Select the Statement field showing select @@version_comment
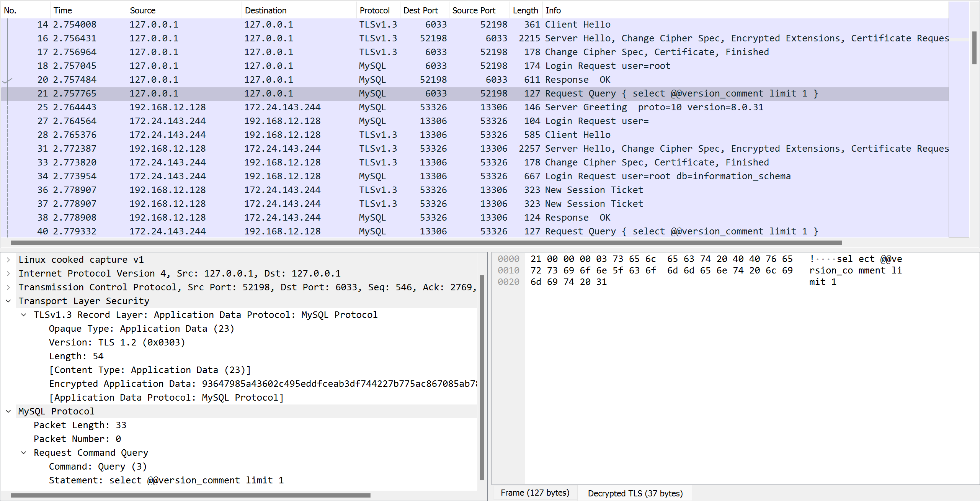980x501 pixels. tap(166, 480)
